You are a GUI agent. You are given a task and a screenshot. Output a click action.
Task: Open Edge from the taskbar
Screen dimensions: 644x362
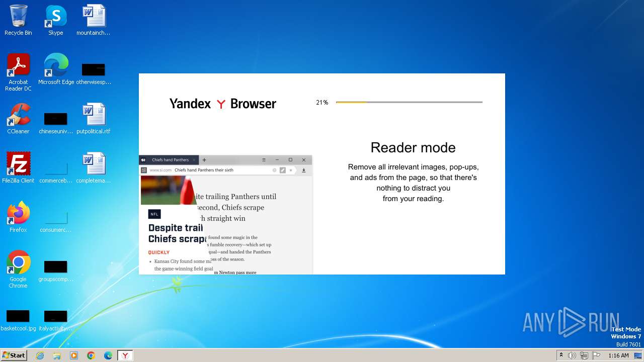click(x=108, y=355)
